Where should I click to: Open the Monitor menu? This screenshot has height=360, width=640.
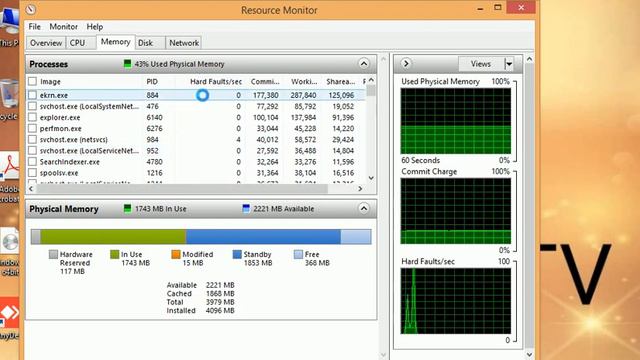[x=63, y=27]
